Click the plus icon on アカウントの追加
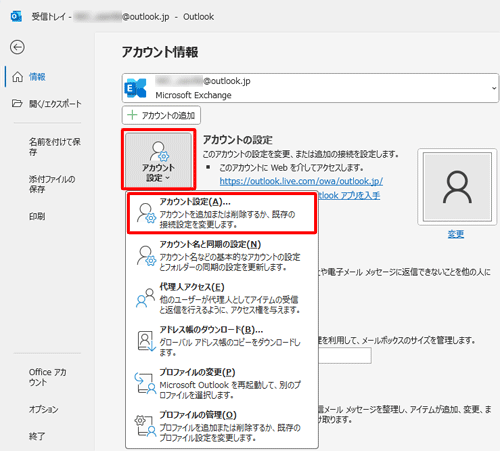 pyautogui.click(x=132, y=115)
